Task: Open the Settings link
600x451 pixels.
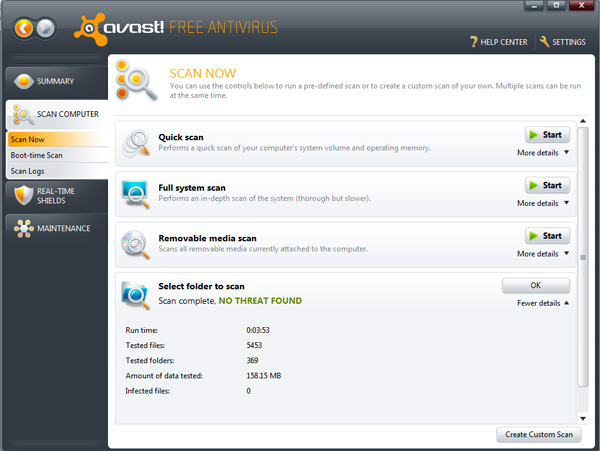Action: click(562, 42)
